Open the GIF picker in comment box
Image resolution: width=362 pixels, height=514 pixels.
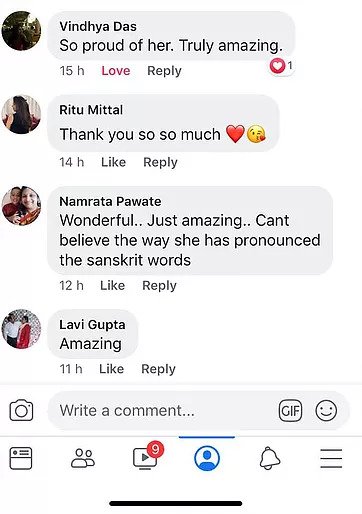(x=290, y=410)
